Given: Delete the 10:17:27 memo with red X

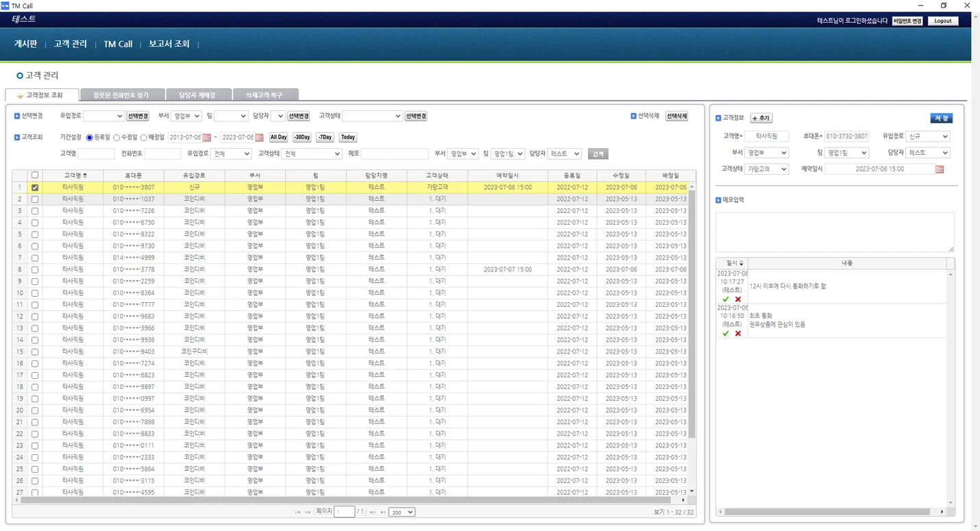Looking at the screenshot, I should [738, 299].
